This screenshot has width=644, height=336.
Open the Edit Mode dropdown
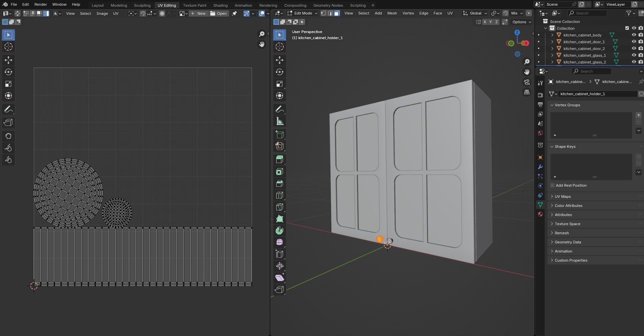(302, 13)
